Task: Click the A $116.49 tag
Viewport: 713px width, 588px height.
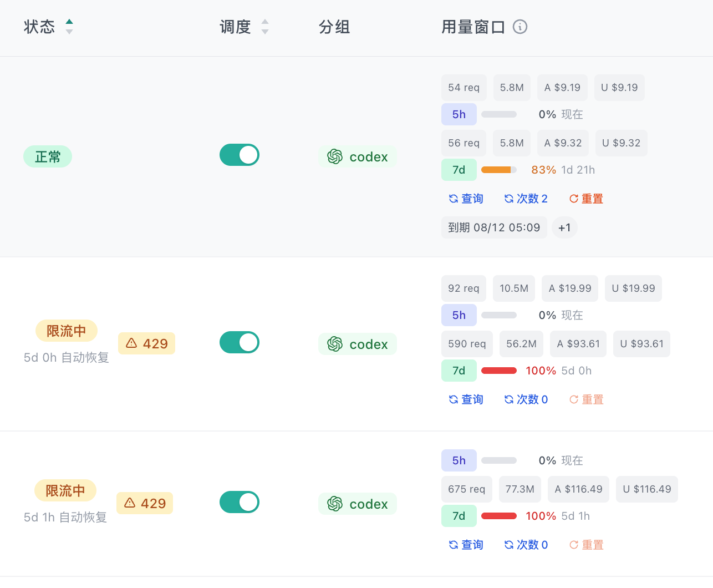Action: click(x=578, y=489)
